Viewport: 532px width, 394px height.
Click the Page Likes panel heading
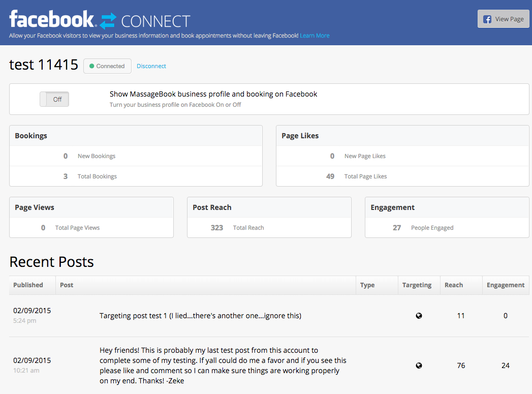(300, 136)
